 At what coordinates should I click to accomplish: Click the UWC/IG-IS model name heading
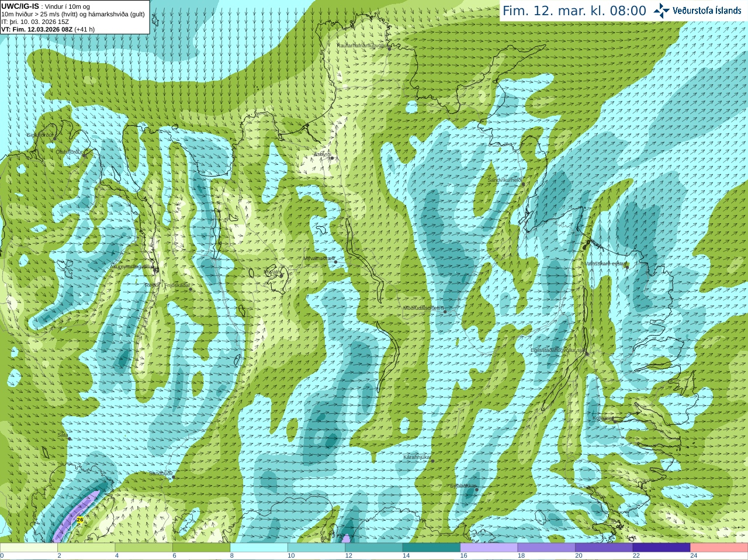tap(20, 6)
